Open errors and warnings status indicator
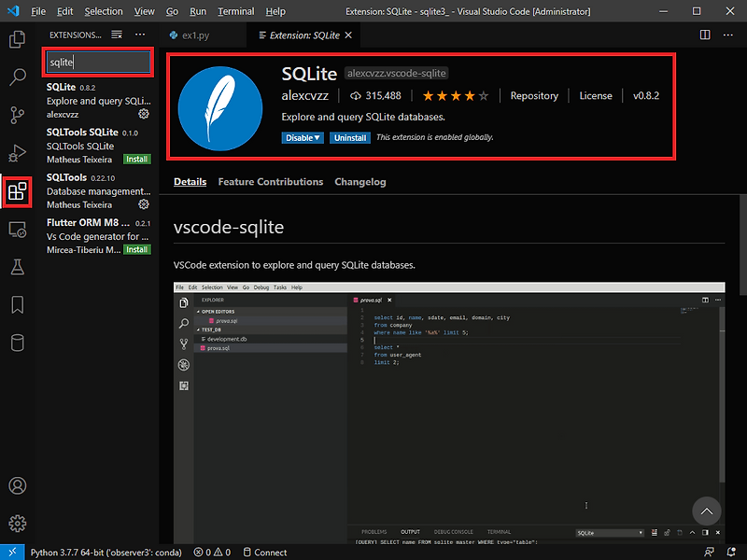The image size is (747, 560). (x=212, y=553)
